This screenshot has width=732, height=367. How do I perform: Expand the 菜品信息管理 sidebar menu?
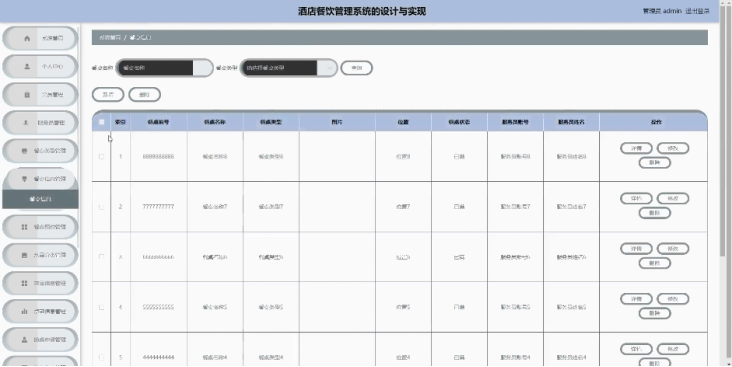tap(40, 283)
